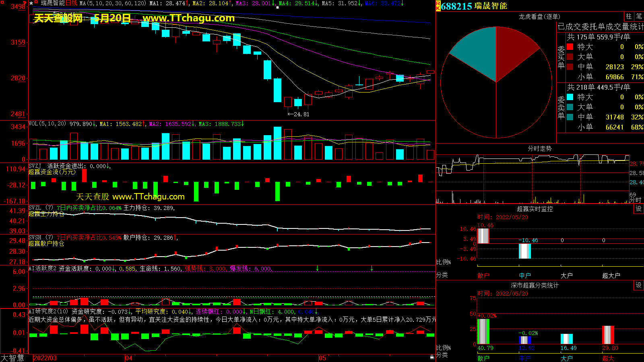
Task: Select the 分时走势 panel title
Action: point(539,149)
